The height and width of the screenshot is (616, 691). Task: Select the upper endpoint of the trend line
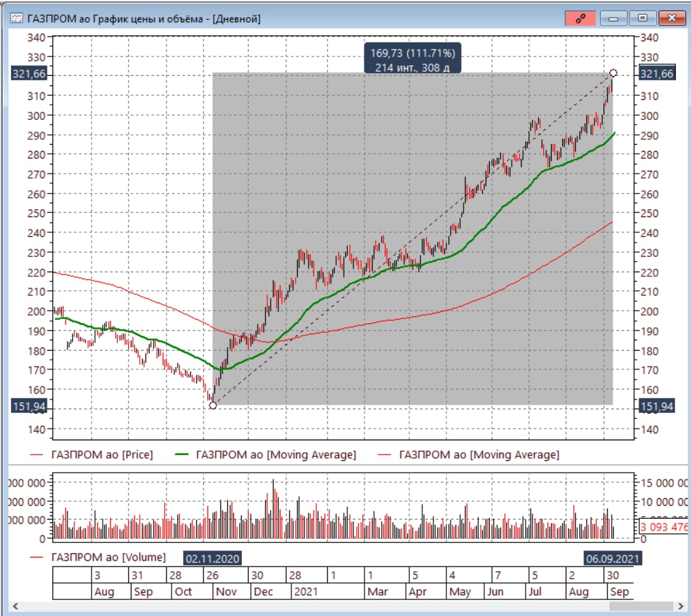[x=613, y=73]
